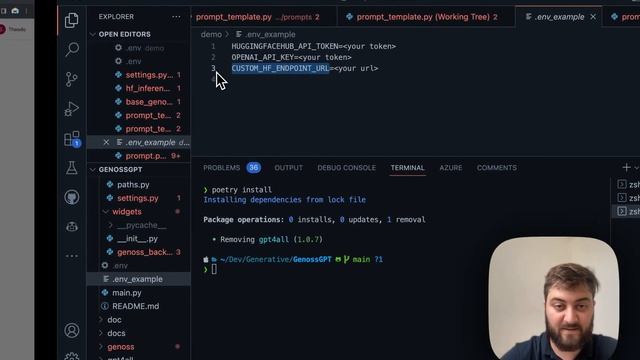640x360 pixels.
Task: Open the Run and Debug view
Action: pyautogui.click(x=72, y=109)
